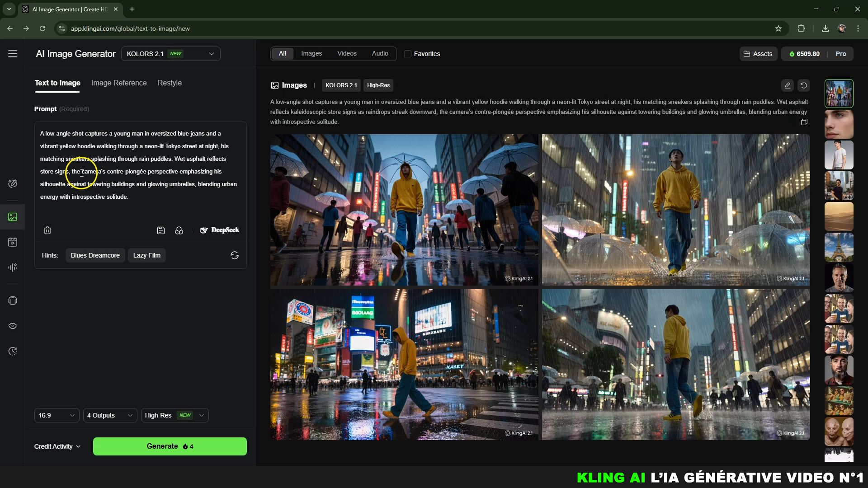
Task: Open the back-view yellow hoodie rain image
Action: click(x=676, y=365)
